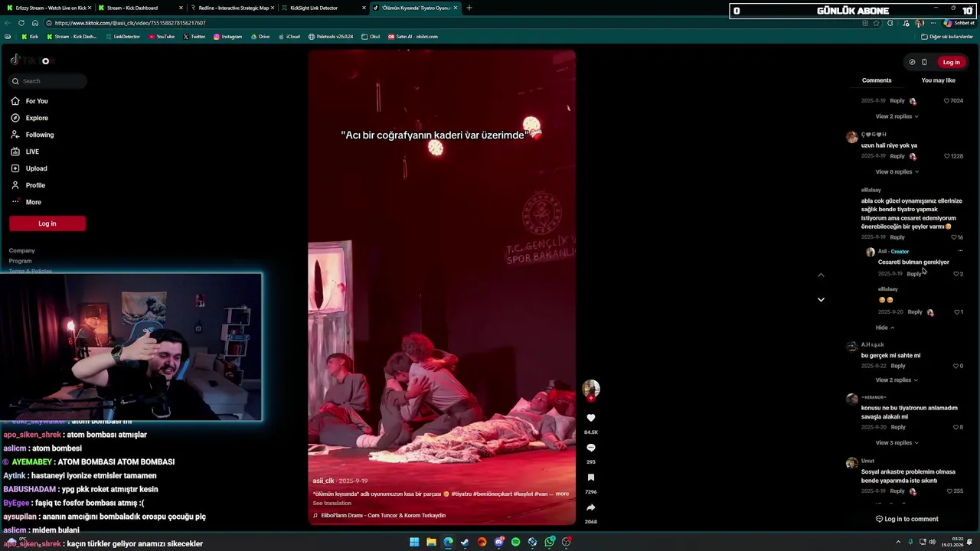Reply to the creator's comment
Screen dimensions: 980x551
(914, 274)
